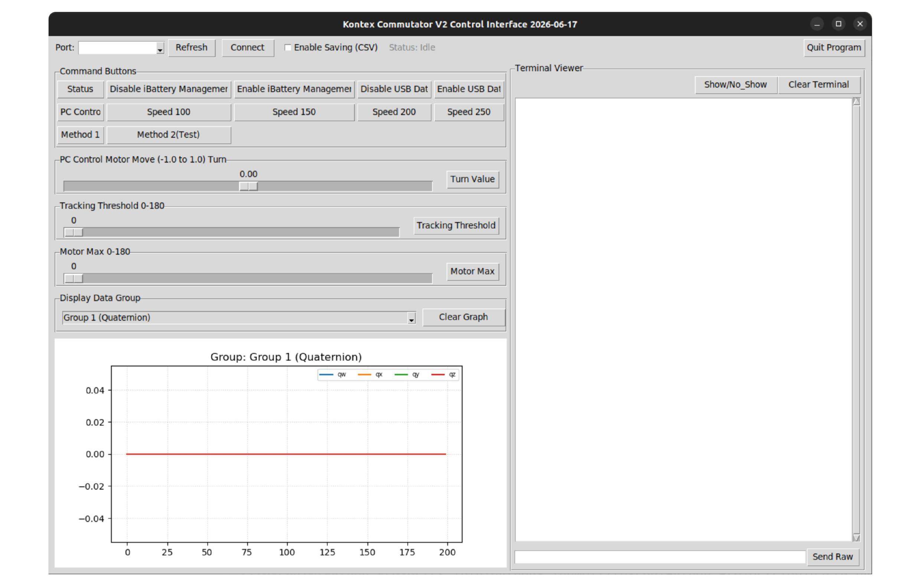
Task: Click the Refresh button
Action: click(x=192, y=48)
